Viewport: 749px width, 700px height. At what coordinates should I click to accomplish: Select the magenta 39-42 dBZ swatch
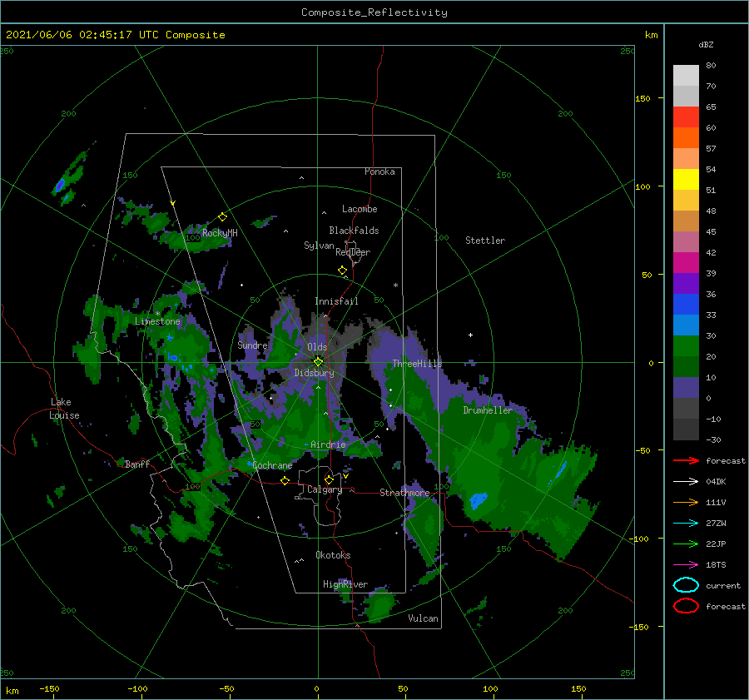686,263
